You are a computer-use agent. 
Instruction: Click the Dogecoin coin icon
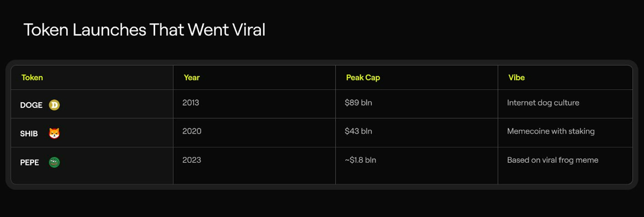click(x=54, y=105)
